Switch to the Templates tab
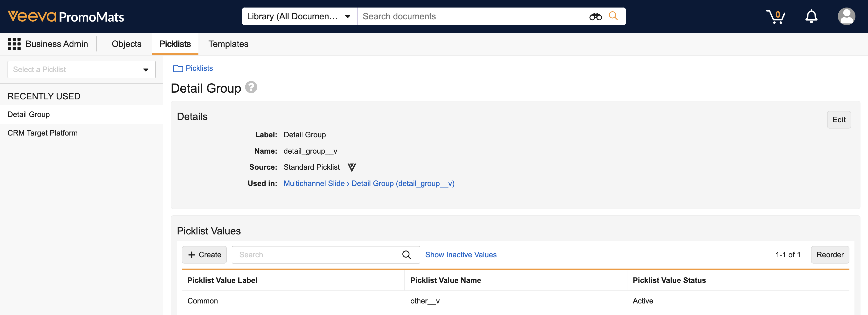Image resolution: width=868 pixels, height=315 pixels. tap(228, 44)
